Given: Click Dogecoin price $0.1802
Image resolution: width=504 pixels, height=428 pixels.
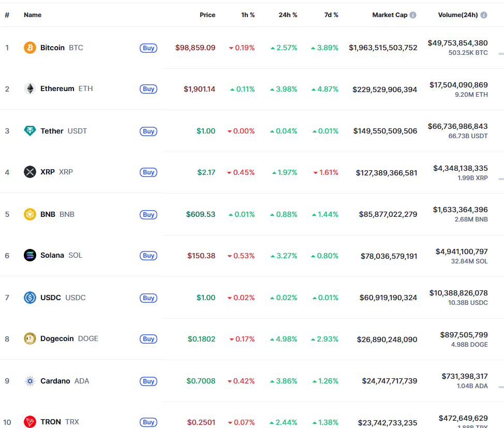Looking at the screenshot, I should [201, 339].
